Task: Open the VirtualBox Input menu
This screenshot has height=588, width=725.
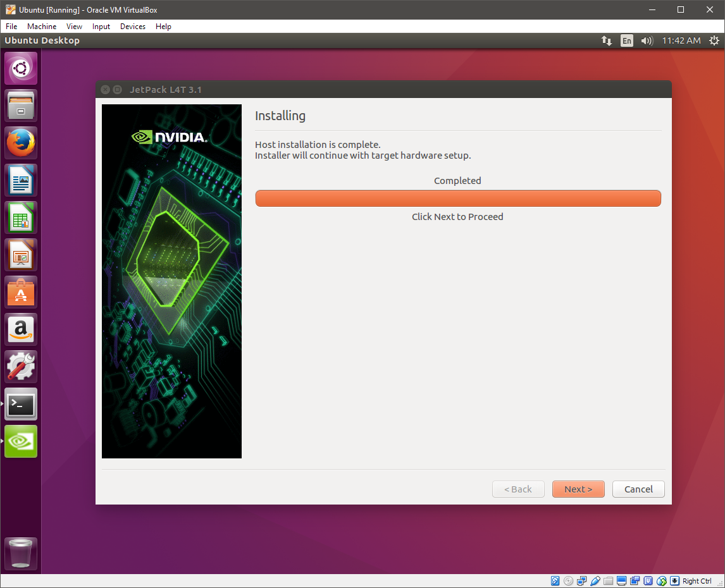Action: coord(101,27)
